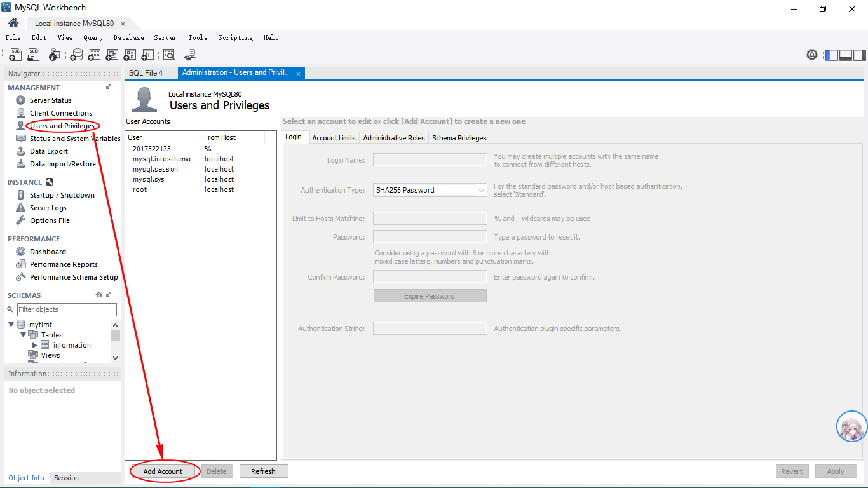868x488 pixels.
Task: Click the Filter objects search field
Action: [x=67, y=309]
